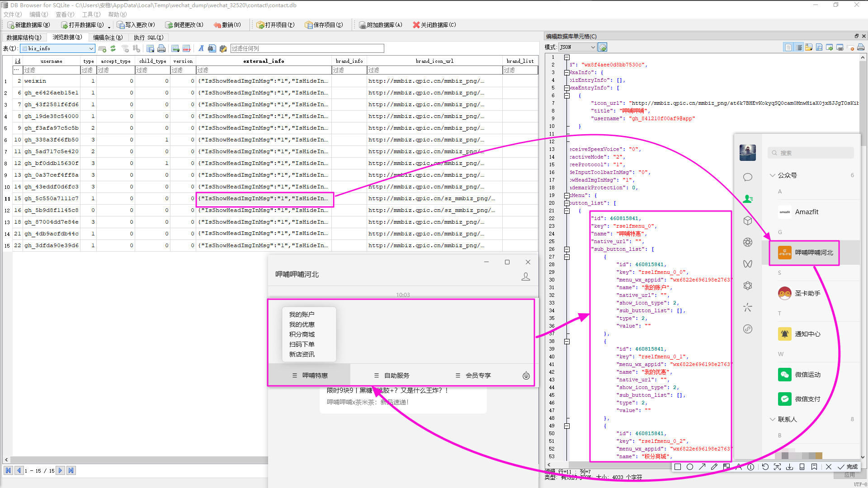This screenshot has height=488, width=868.
Task: Open the 工具(T) menu
Action: tap(91, 14)
